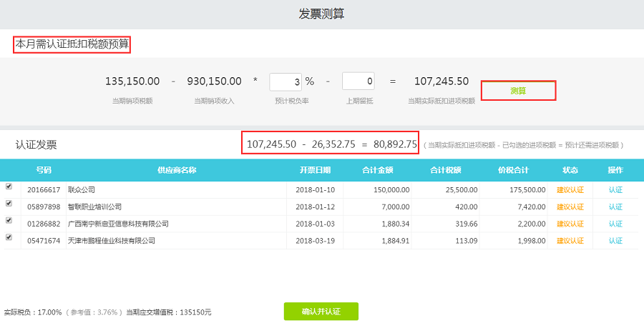Click tax amount 25,500.00
This screenshot has width=644, height=323.
[462, 190]
